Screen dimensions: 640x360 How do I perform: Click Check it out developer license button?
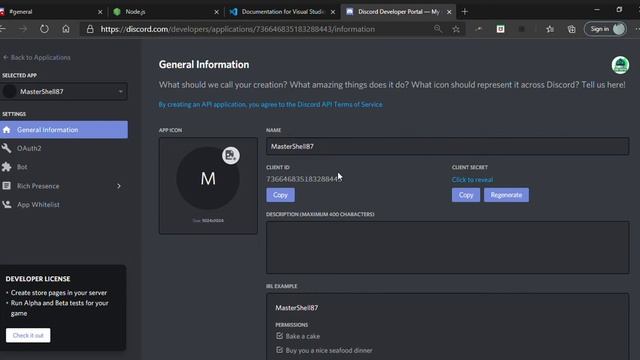click(x=28, y=336)
